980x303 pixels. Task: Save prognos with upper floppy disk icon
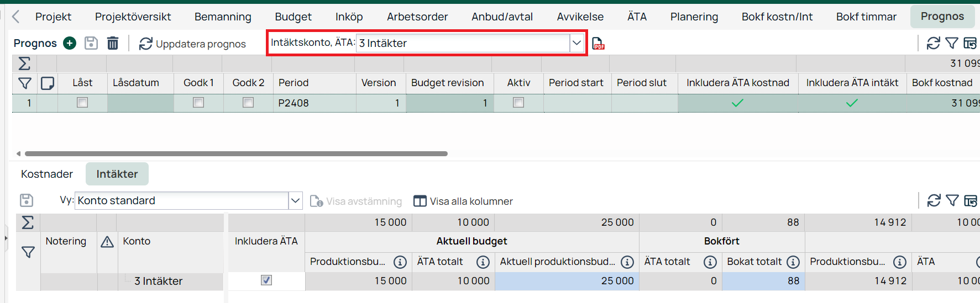(91, 43)
